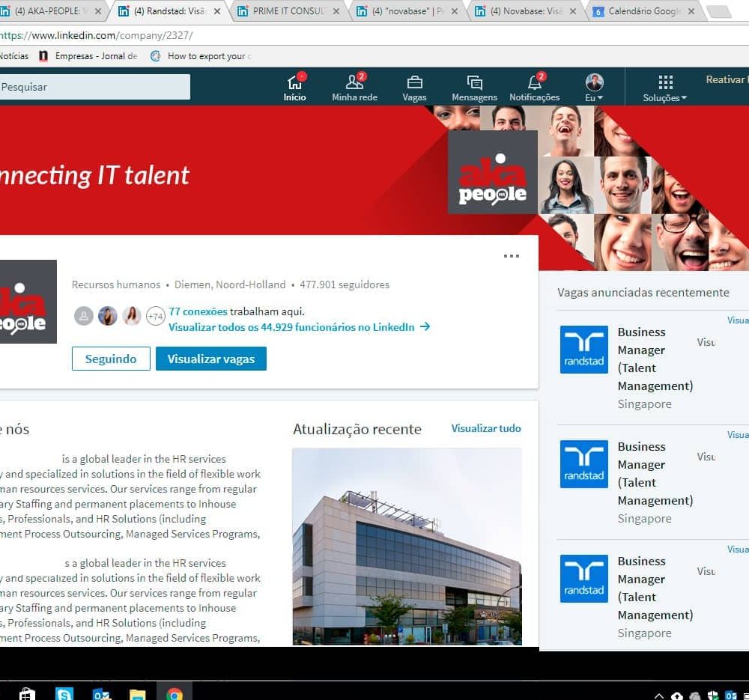Open Skype from the taskbar
This screenshot has width=749, height=700.
(64, 694)
